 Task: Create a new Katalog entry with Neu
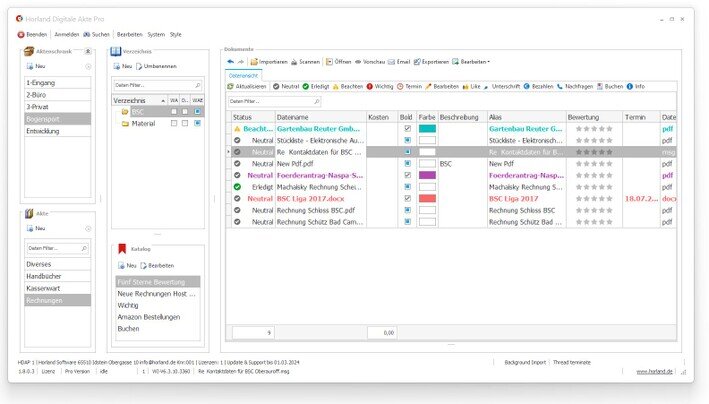point(127,266)
